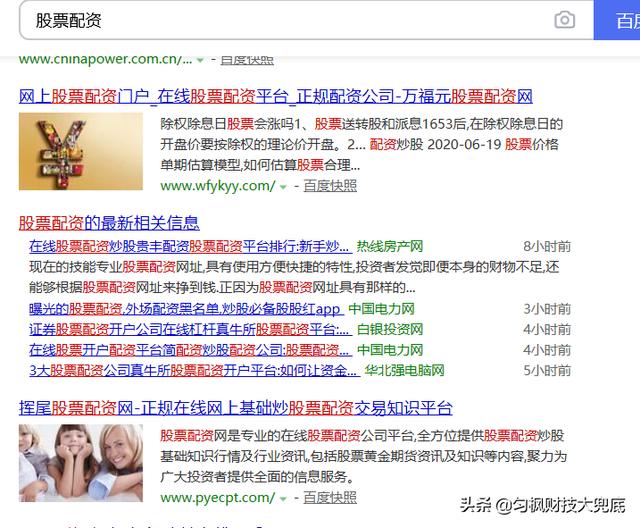Click 中国电力网 source beside 曝光的股票配资
This screenshot has width=640, height=528.
pos(381,309)
